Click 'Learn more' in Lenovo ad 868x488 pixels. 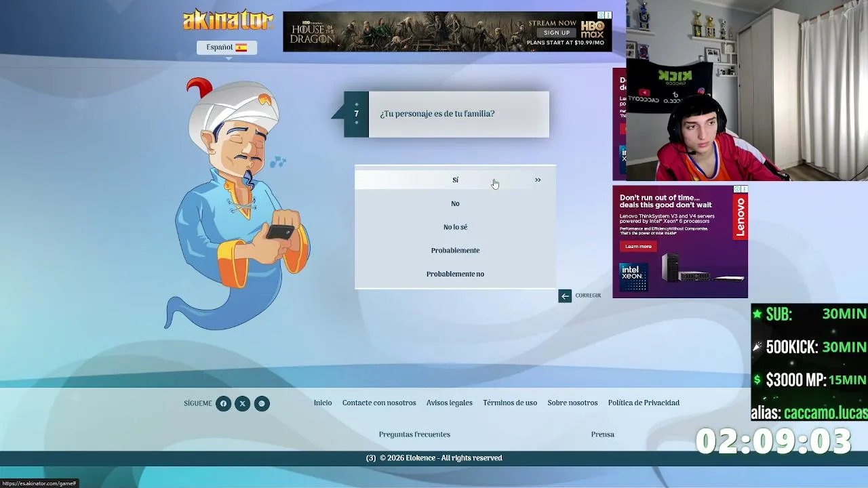coord(638,247)
